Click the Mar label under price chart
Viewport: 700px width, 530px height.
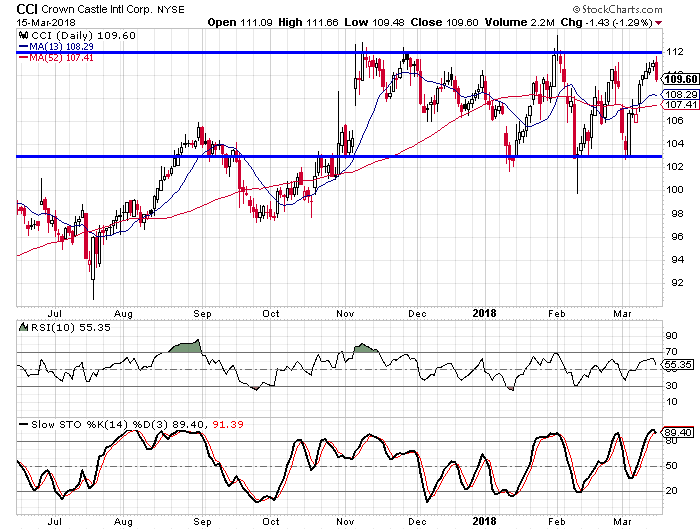pyautogui.click(x=622, y=314)
